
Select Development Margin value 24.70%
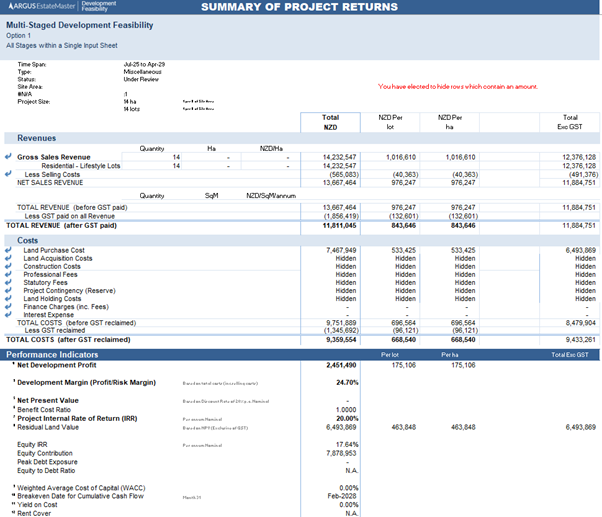point(347,383)
